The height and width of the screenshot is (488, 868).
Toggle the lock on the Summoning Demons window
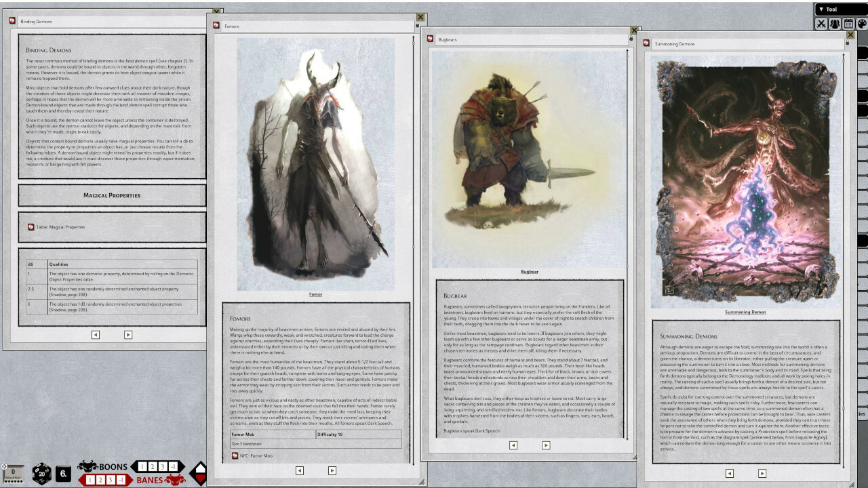point(847,43)
